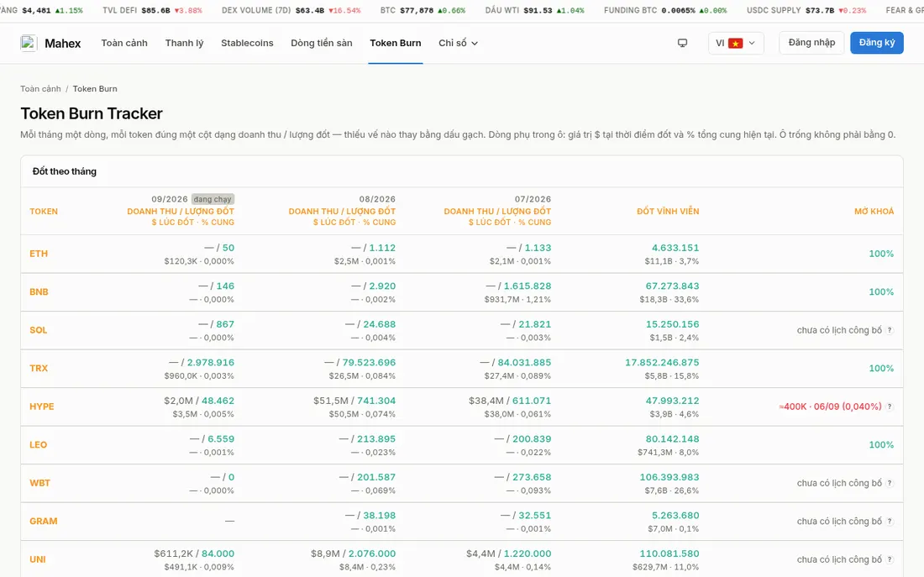924x577 pixels.
Task: Click ETH token link
Action: pyautogui.click(x=39, y=254)
